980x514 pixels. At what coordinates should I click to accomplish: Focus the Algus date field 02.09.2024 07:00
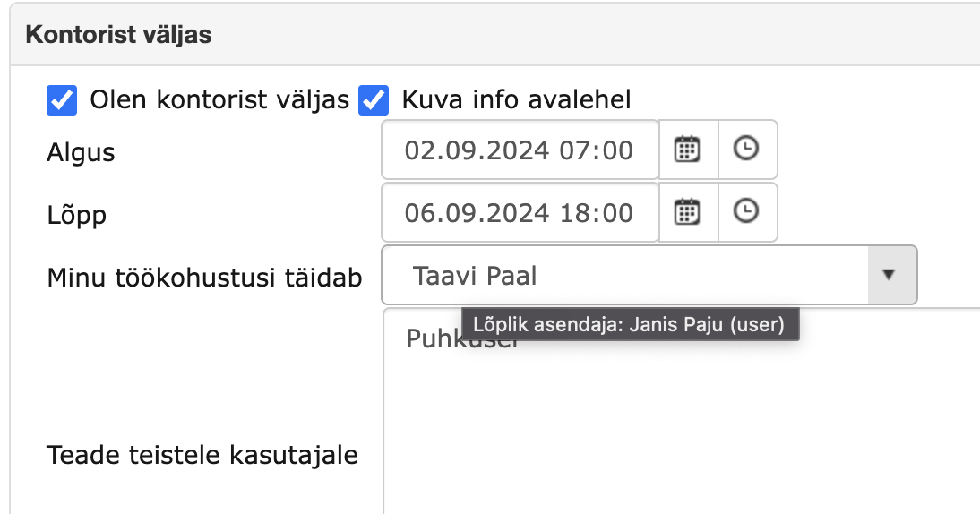[x=520, y=150]
